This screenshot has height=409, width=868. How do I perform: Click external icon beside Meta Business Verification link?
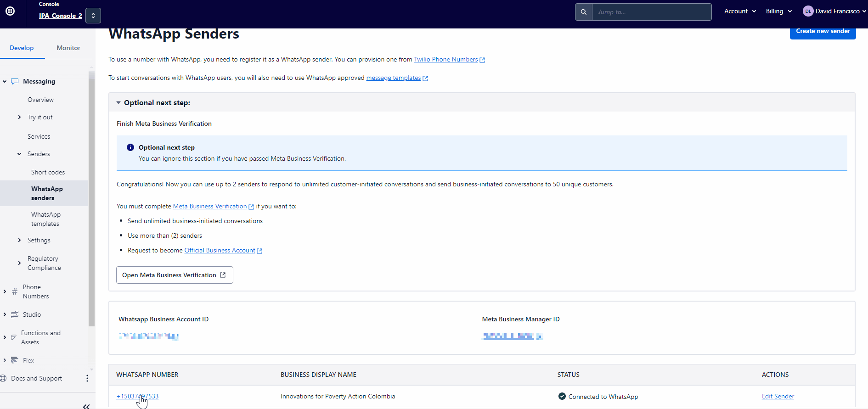251,207
